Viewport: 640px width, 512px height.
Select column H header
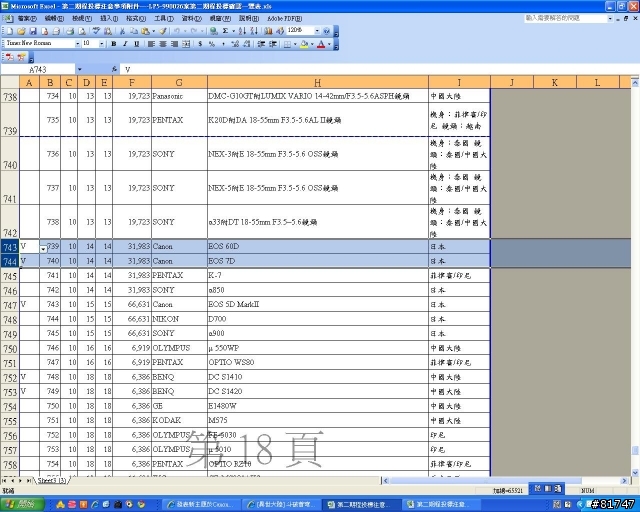[x=318, y=82]
